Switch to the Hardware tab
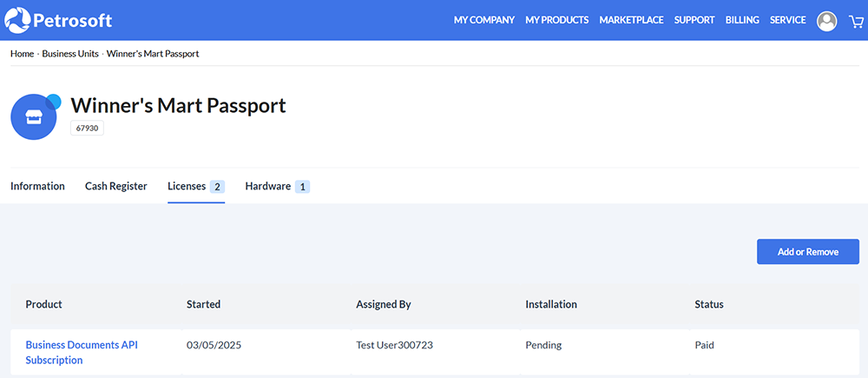This screenshot has width=868, height=378. pos(278,187)
